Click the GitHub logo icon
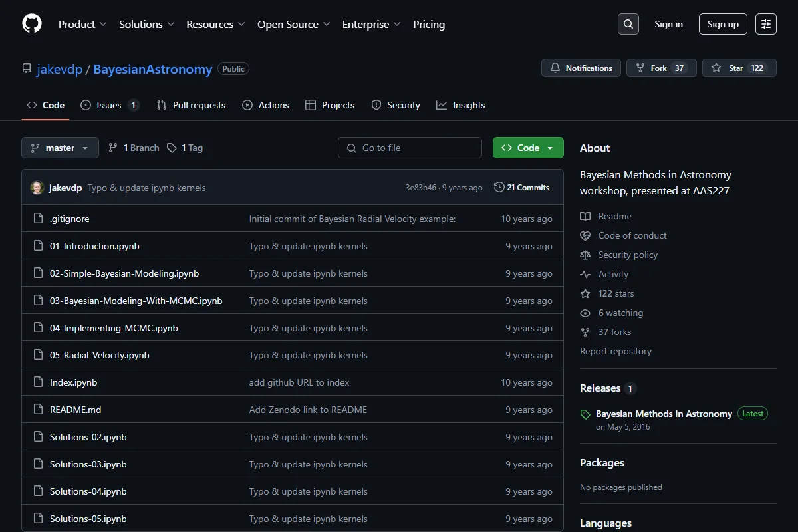Viewport: 798px width, 532px height. 32,24
